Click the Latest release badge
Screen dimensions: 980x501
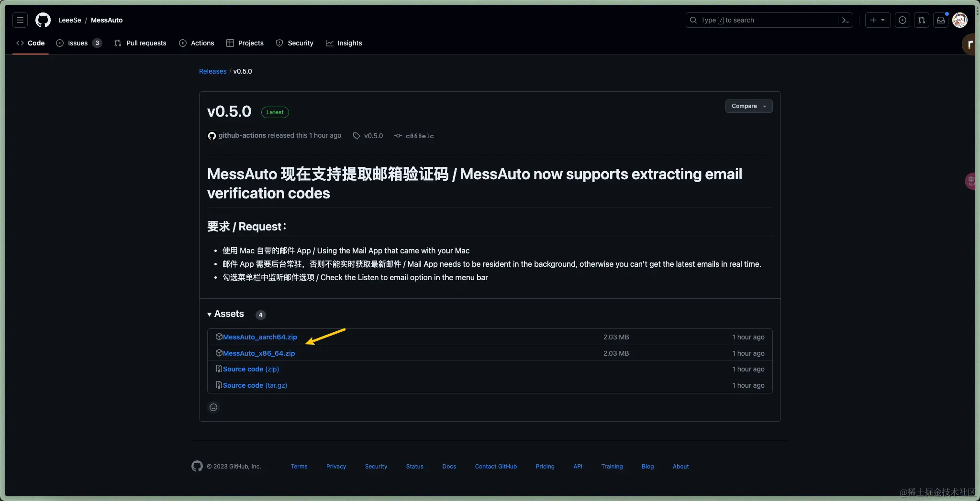point(275,112)
